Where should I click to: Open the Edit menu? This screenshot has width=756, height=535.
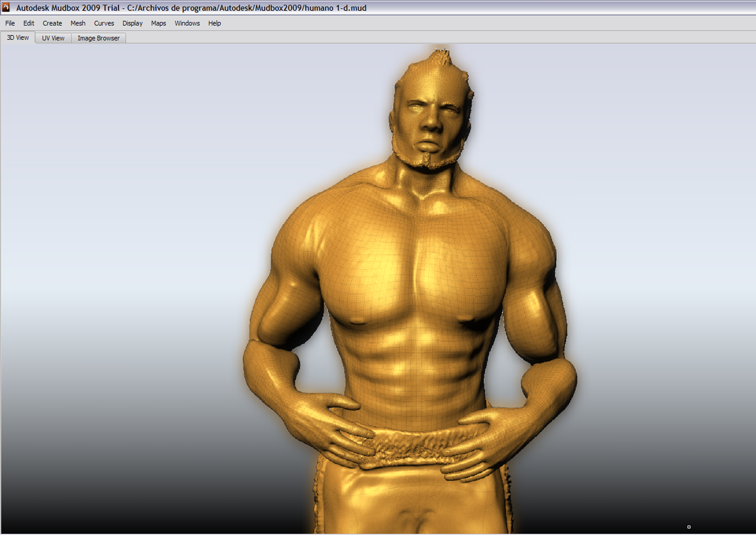[x=29, y=23]
